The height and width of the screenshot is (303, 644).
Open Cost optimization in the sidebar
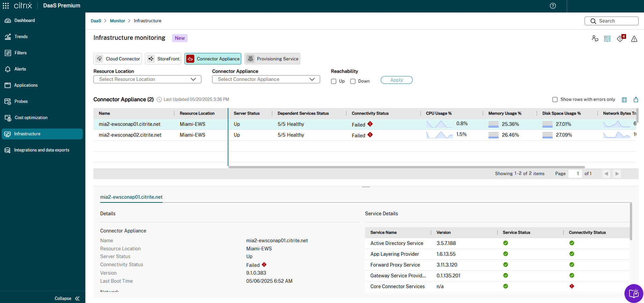(31, 118)
